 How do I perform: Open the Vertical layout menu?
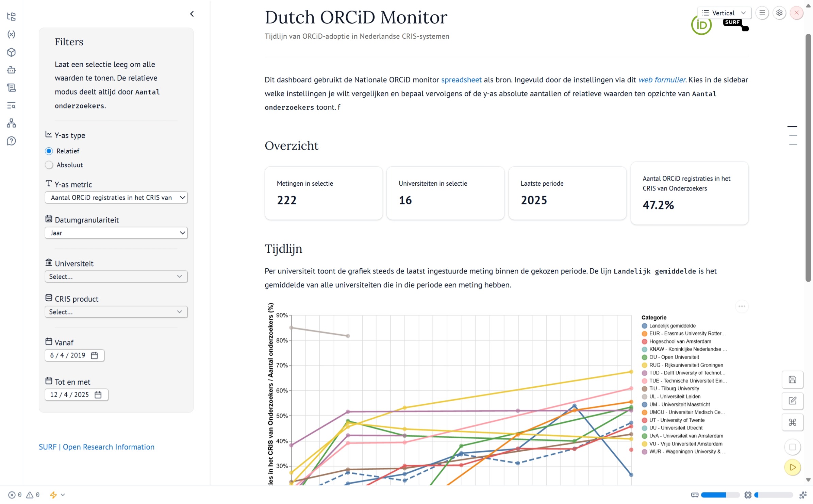coord(724,13)
